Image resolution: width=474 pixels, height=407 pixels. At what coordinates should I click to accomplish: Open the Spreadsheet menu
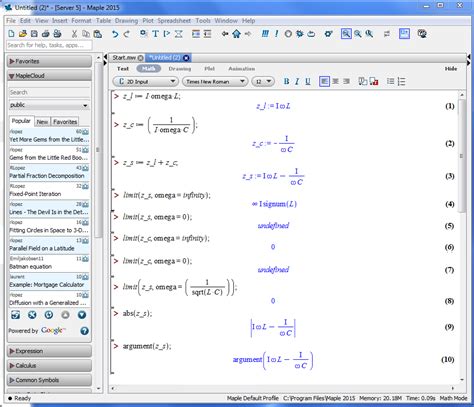pos(174,21)
